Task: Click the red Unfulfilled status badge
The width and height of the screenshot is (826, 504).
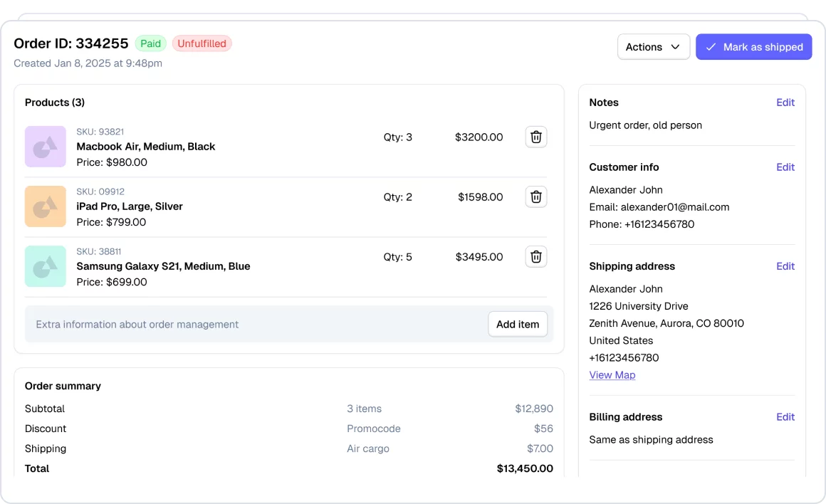Action: click(202, 43)
